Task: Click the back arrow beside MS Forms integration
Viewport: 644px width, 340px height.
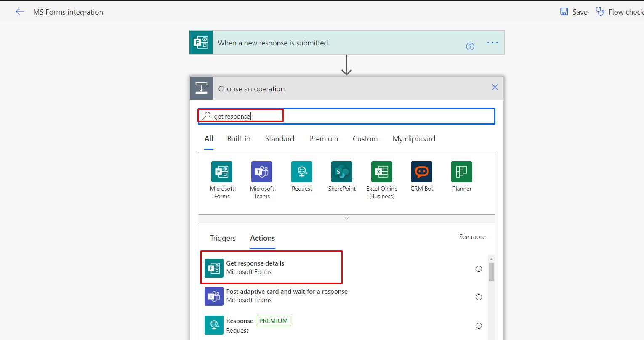Action: [x=20, y=12]
